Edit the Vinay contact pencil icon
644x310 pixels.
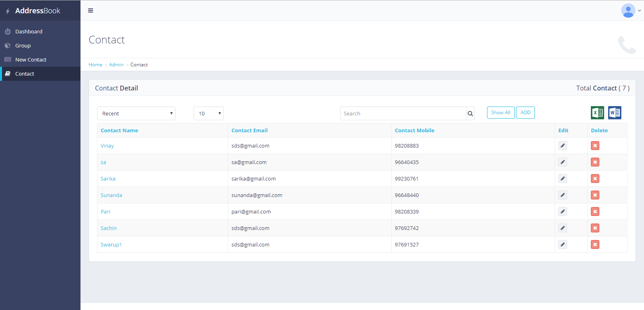pyautogui.click(x=563, y=146)
